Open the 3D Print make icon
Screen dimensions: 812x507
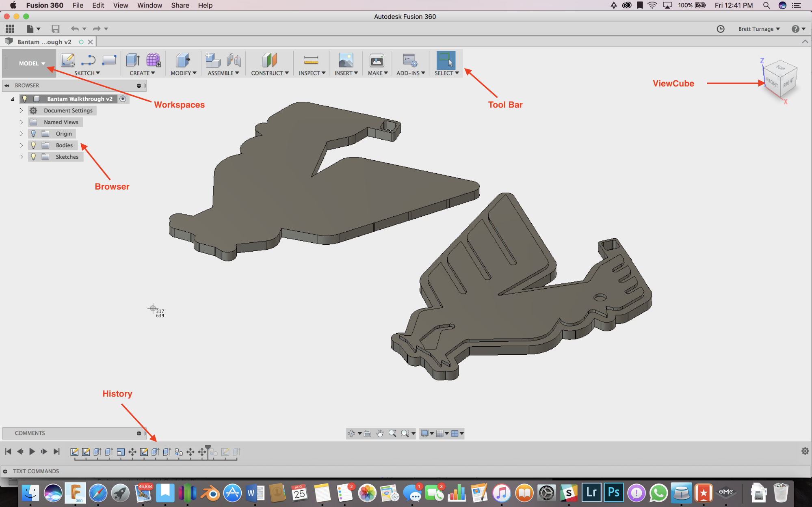(377, 60)
